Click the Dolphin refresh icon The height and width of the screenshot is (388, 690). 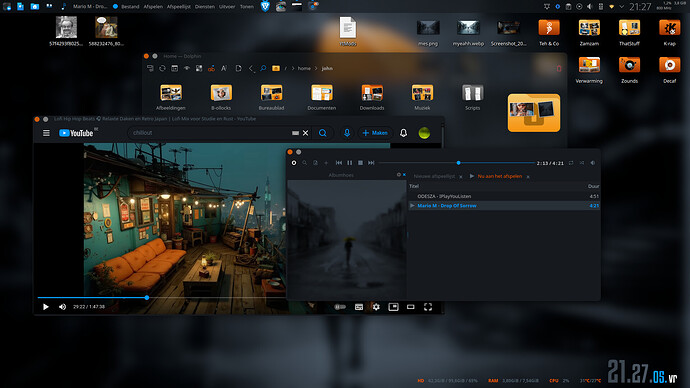click(x=162, y=68)
